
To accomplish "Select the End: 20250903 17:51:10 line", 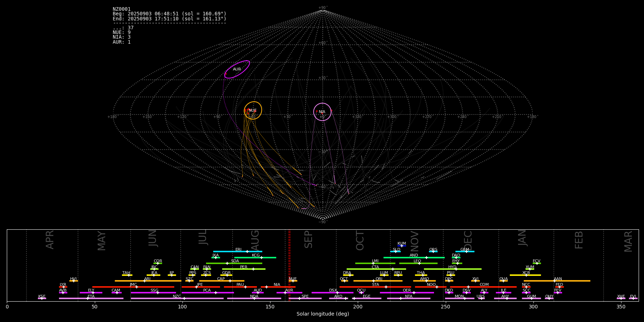I will coord(170,19).
